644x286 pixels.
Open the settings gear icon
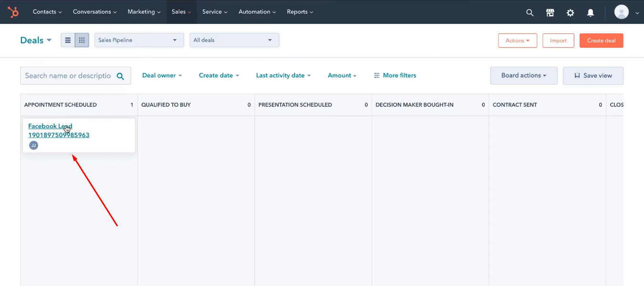(x=570, y=13)
